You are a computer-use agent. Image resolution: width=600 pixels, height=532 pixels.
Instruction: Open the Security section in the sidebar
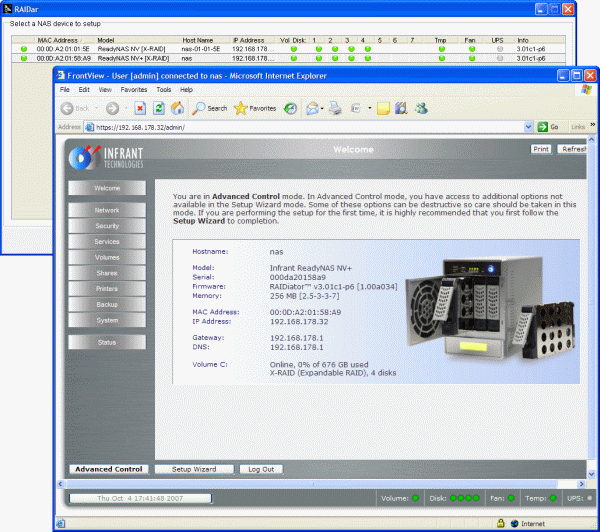pyautogui.click(x=107, y=226)
